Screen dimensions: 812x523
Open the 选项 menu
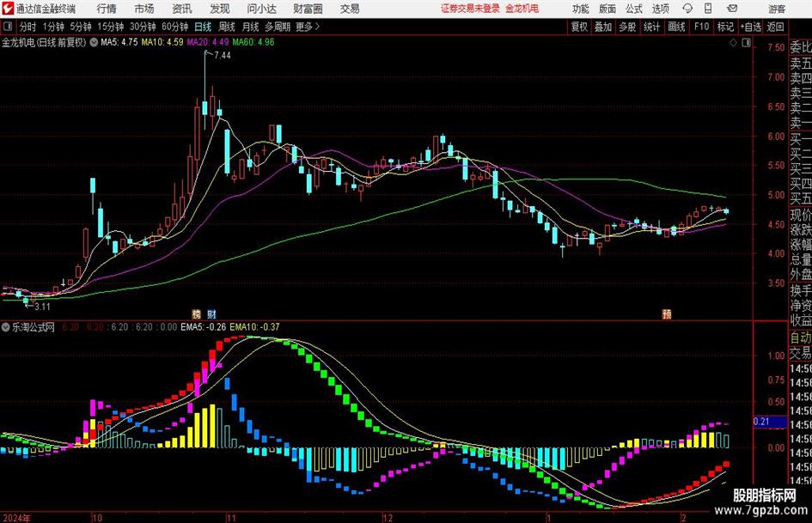click(660, 9)
